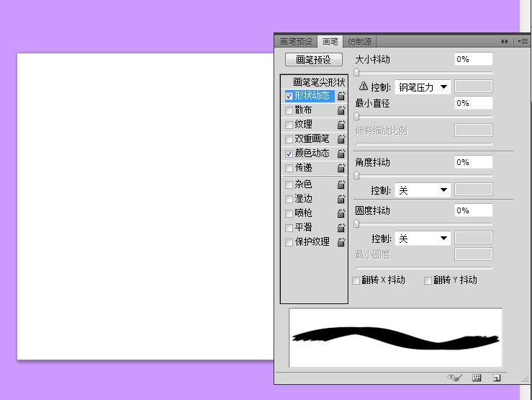Open the 钢笔压力 control dropdown
Screen dimensions: 532x400
[423, 87]
